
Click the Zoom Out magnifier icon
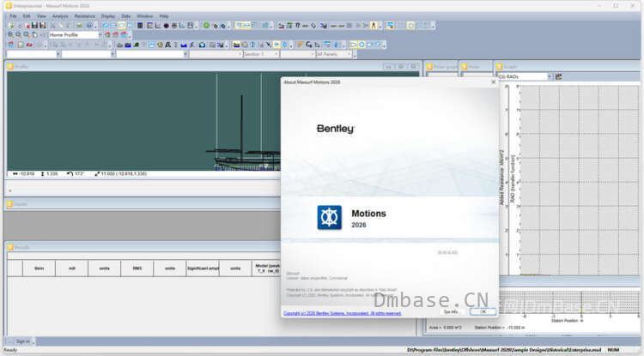pos(18,35)
